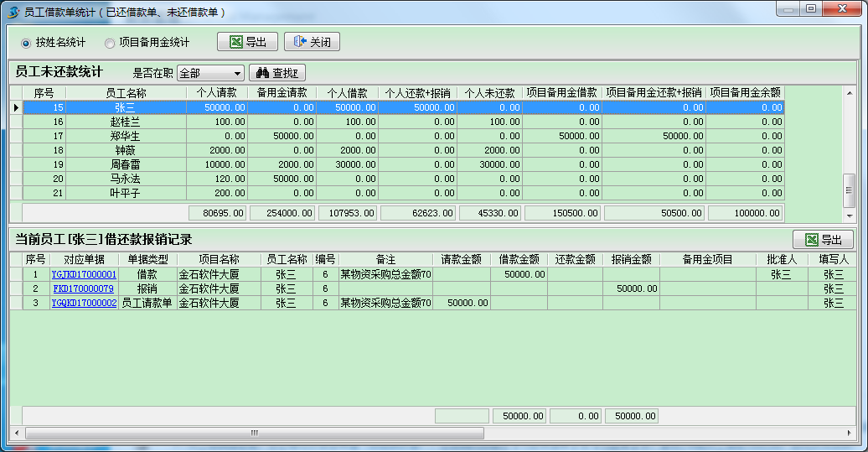868x452 pixels.
Task: Click the bottom horizontal scrollbar thumb
Action: [x=255, y=433]
